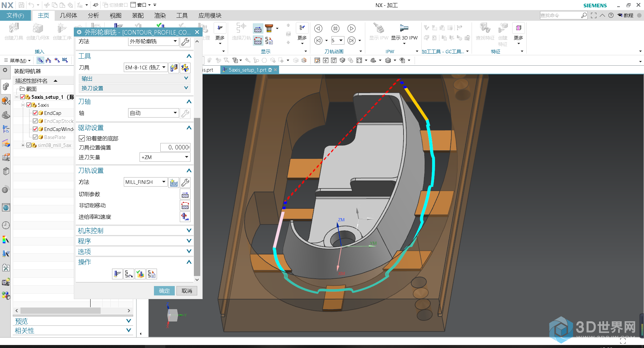
Task: Switch to the 视图 ribbon tab
Action: tap(115, 15)
